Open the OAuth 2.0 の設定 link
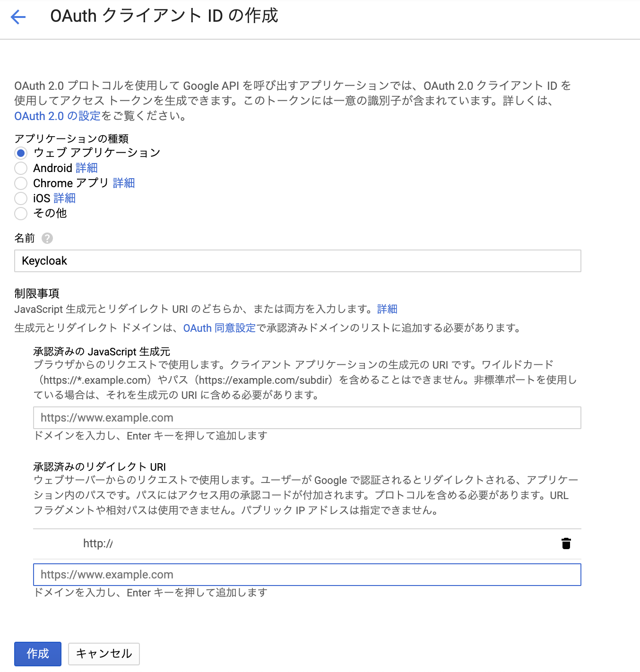 (57, 116)
